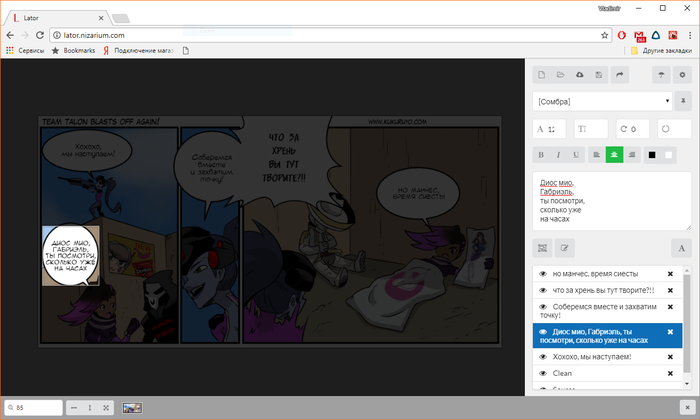Delete the 'но манчес, время сиесты' layer
The image size is (700, 420).
(670, 274)
